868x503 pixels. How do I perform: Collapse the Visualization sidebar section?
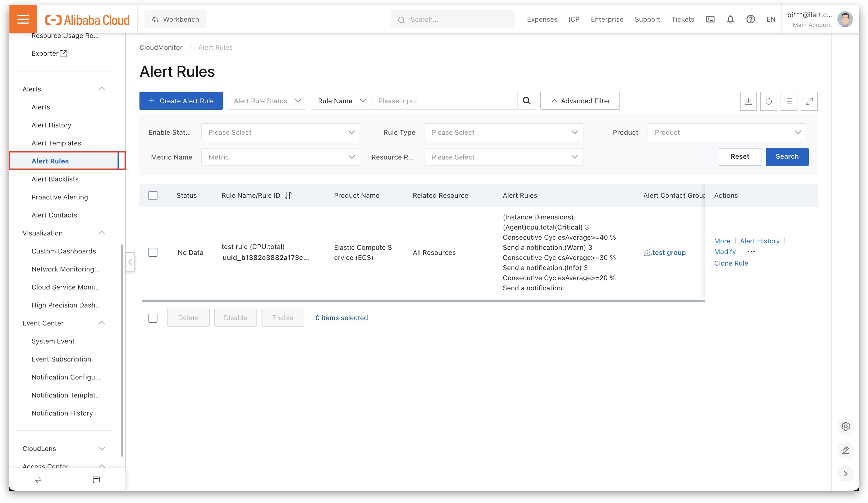click(102, 233)
